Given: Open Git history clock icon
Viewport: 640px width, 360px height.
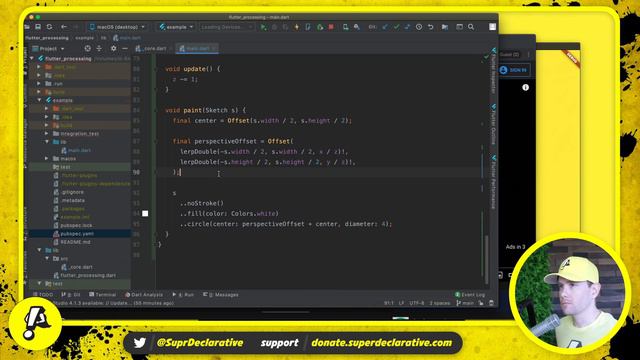Looking at the screenshot, I should click(x=419, y=27).
